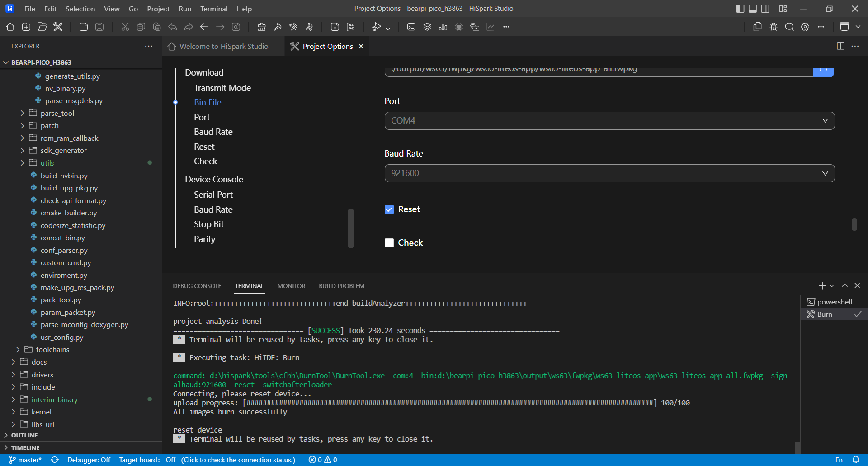Switch to BUILD PROBLEM panel tab
Image resolution: width=868 pixels, height=466 pixels.
[x=341, y=286]
